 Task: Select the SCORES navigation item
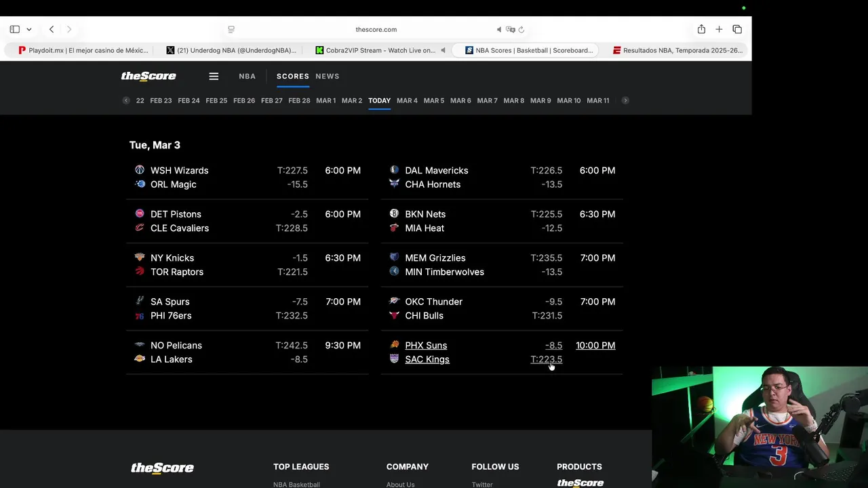tap(293, 76)
